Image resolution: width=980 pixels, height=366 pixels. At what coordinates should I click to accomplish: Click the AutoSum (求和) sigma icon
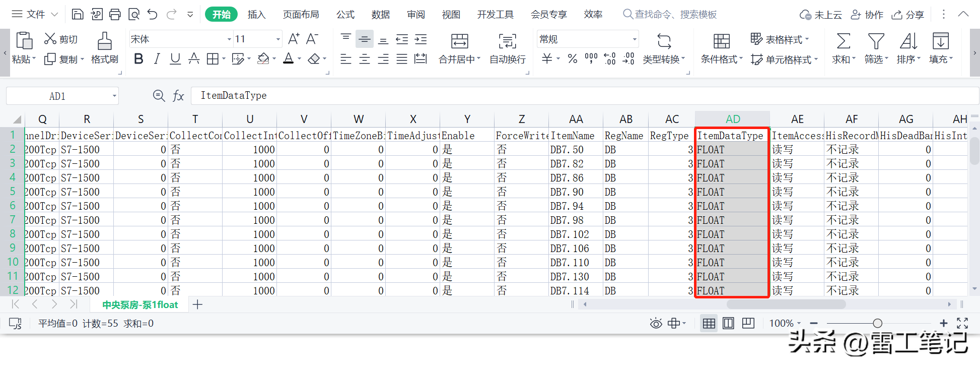coord(843,41)
